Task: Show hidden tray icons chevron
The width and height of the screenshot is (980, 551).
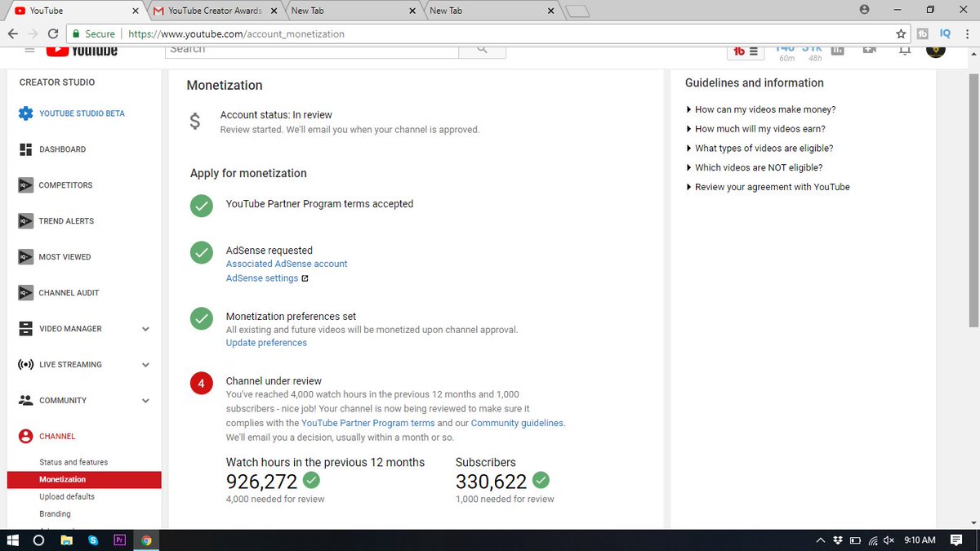Action: tap(821, 540)
